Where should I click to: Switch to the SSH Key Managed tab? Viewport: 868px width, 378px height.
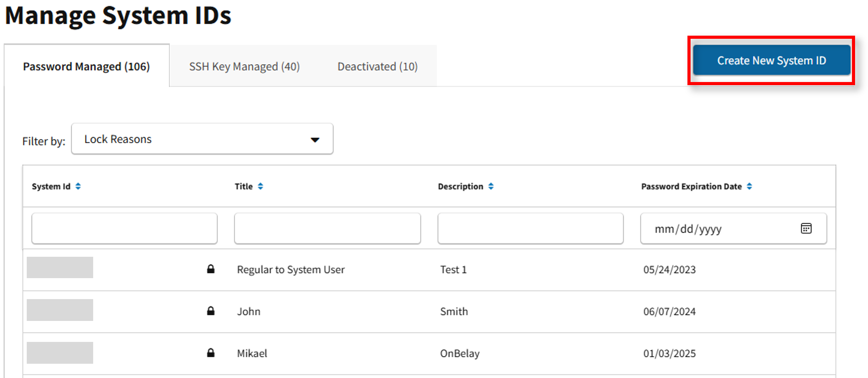(244, 66)
